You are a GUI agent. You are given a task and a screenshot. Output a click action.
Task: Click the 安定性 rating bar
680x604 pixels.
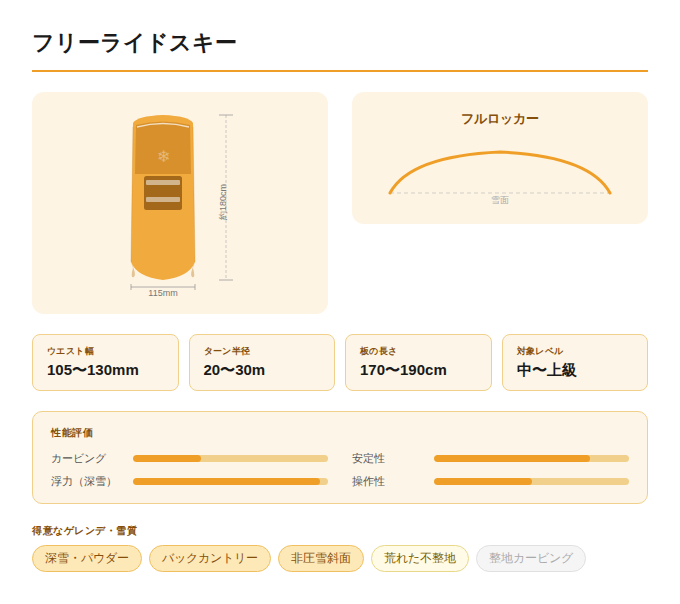tap(531, 459)
